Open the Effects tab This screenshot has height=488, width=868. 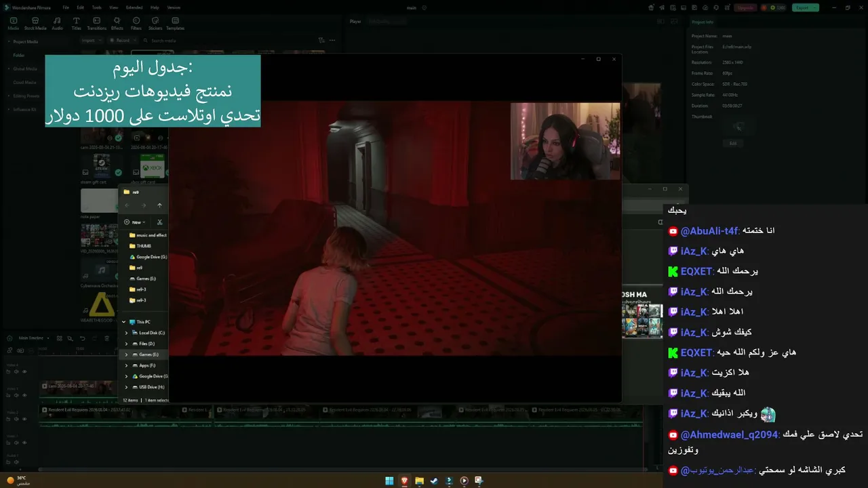pyautogui.click(x=117, y=24)
